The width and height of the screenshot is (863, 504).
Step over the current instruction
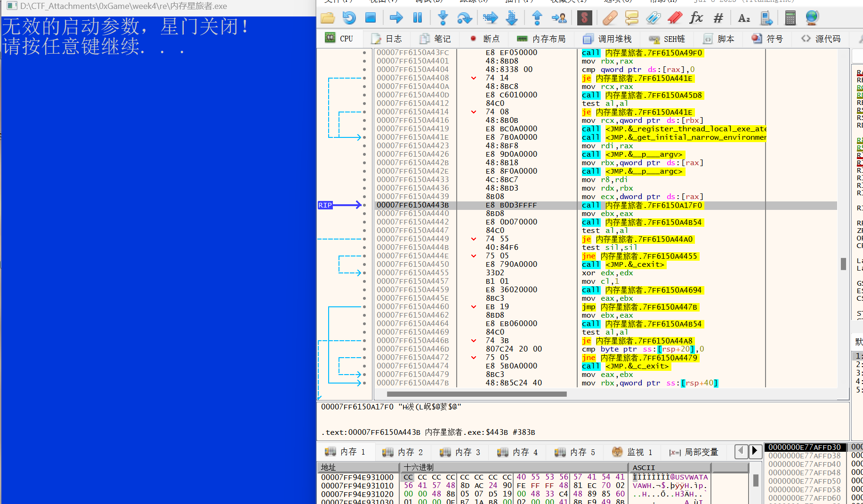[464, 18]
